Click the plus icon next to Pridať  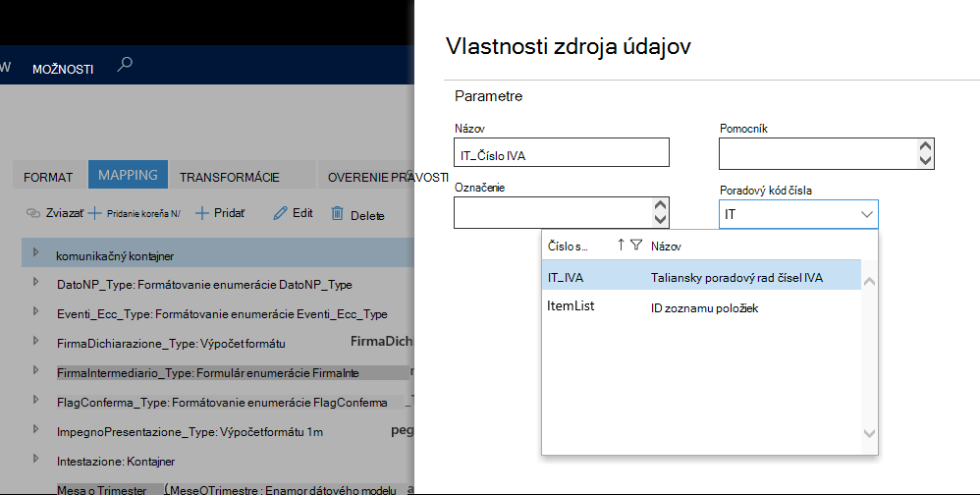click(x=202, y=214)
